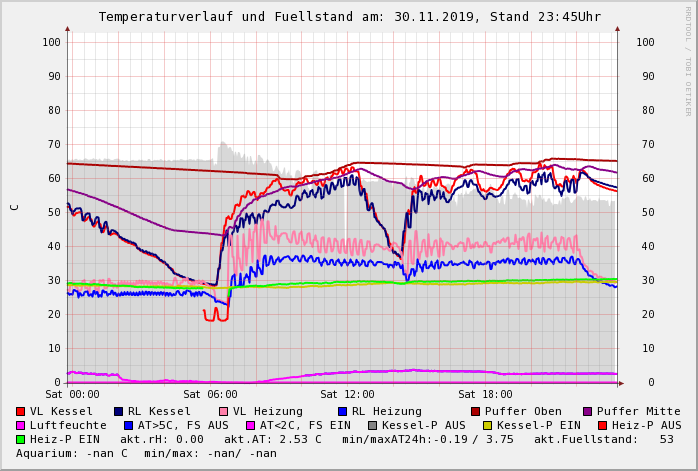The height and width of the screenshot is (471, 698).
Task: Click the Sat 00:00 time axis label
Action: coord(72,394)
